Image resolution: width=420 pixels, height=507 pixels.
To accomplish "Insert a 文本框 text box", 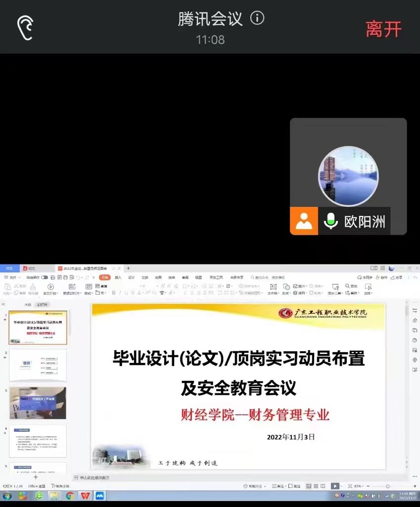I will (x=273, y=287).
